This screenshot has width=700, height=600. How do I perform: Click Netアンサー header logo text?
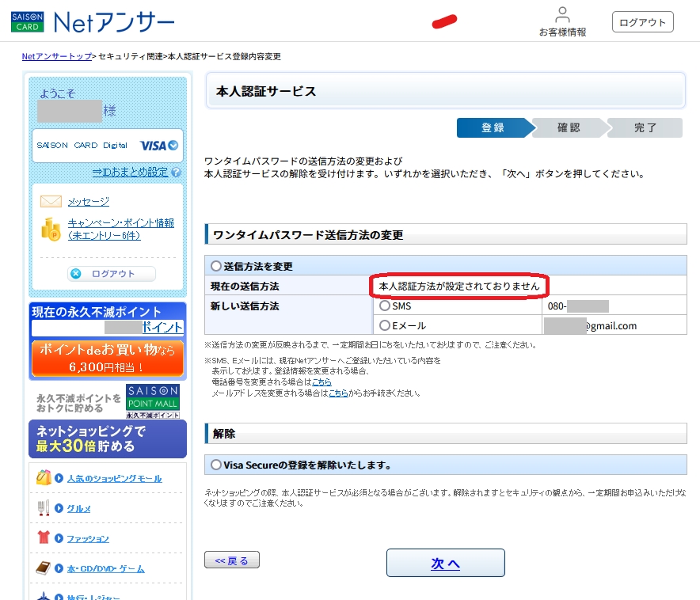click(114, 22)
